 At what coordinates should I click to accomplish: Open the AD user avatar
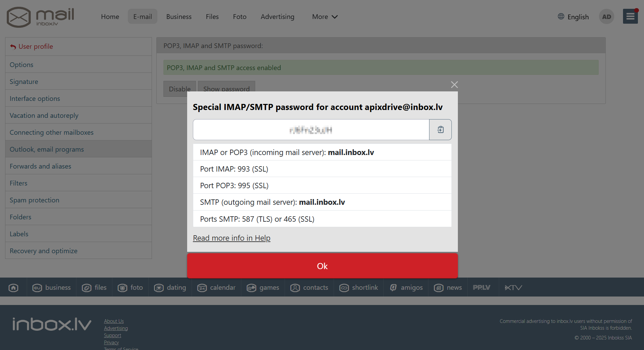coord(606,17)
